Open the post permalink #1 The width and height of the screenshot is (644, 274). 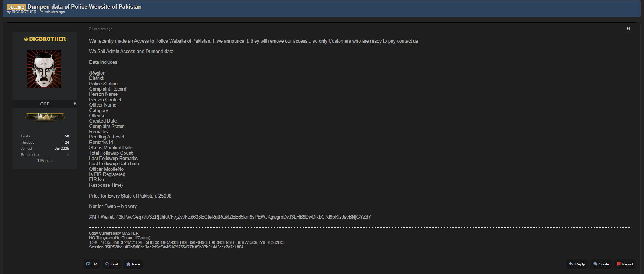point(628,29)
